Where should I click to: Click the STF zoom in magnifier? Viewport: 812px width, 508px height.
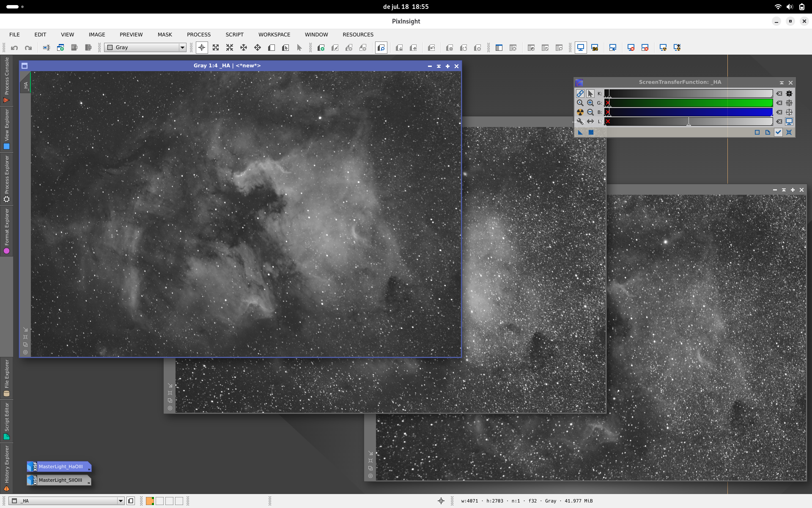pyautogui.click(x=590, y=103)
